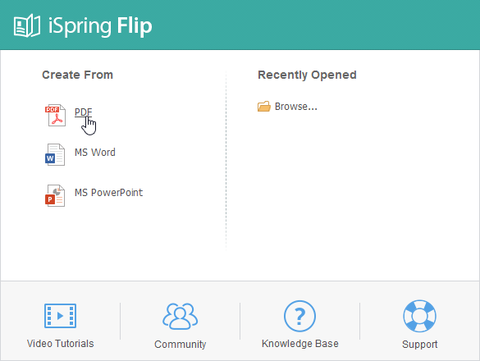Image resolution: width=480 pixels, height=361 pixels.
Task: Click the Support lifebuoy icon
Action: (x=420, y=316)
